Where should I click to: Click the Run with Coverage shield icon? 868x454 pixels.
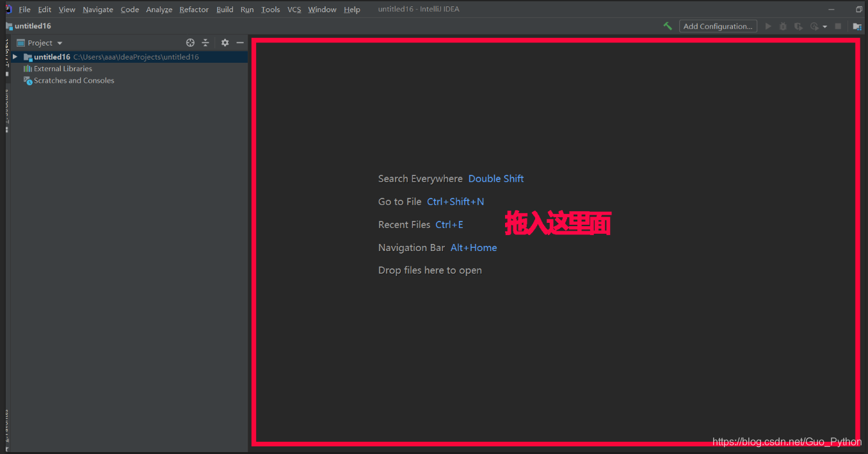click(798, 26)
